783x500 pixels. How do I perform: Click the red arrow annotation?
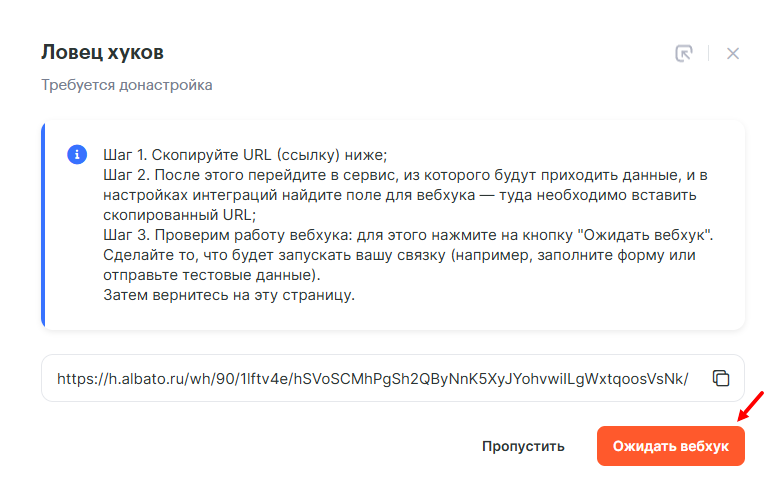pyautogui.click(x=750, y=404)
